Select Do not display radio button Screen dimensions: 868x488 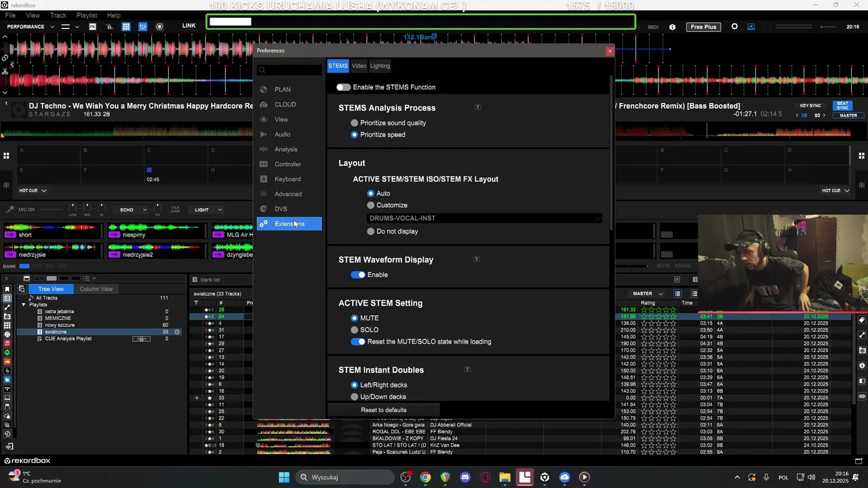[x=370, y=231]
